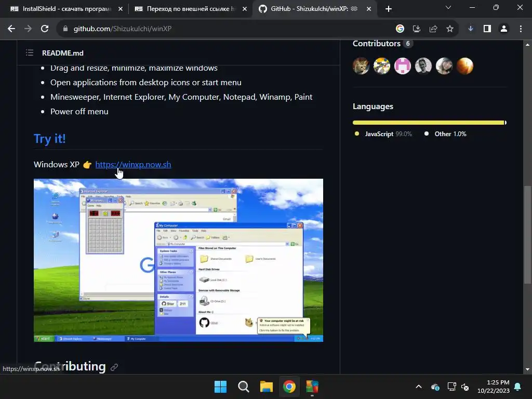This screenshot has height=399, width=532.
Task: Open the pink pixel avatar contributor
Action: (403, 66)
